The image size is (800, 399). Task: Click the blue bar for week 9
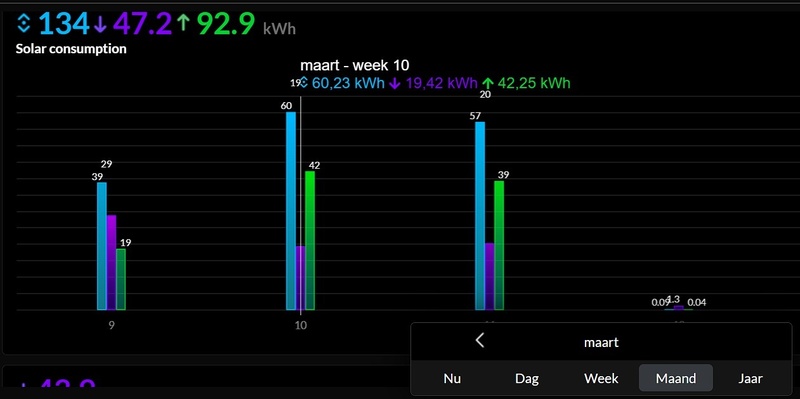click(102, 246)
